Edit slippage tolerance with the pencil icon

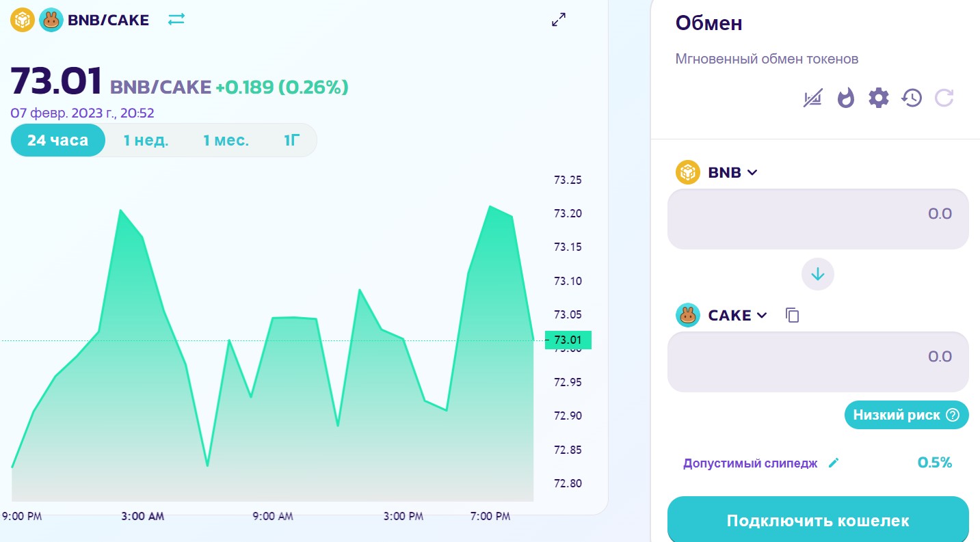[833, 463]
